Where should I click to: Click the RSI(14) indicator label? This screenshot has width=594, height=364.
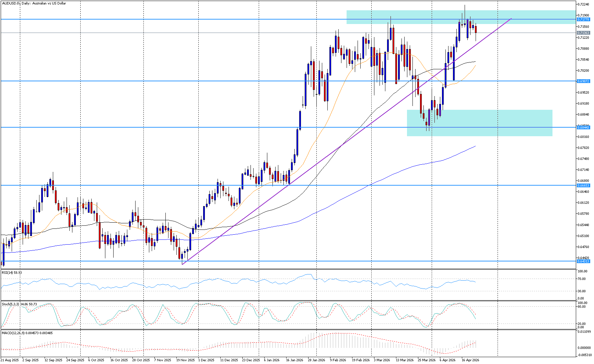(12, 272)
